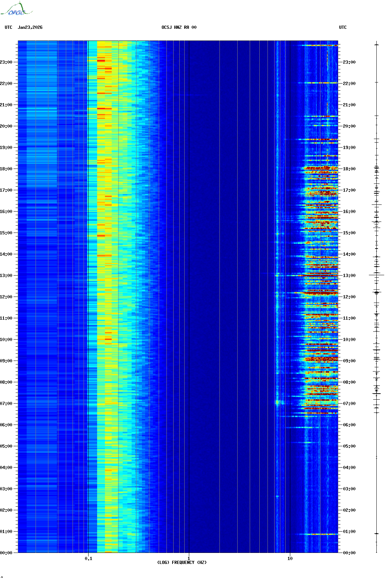Select the 13:00 marker on right axis
392x581 pixels.
[x=349, y=276]
